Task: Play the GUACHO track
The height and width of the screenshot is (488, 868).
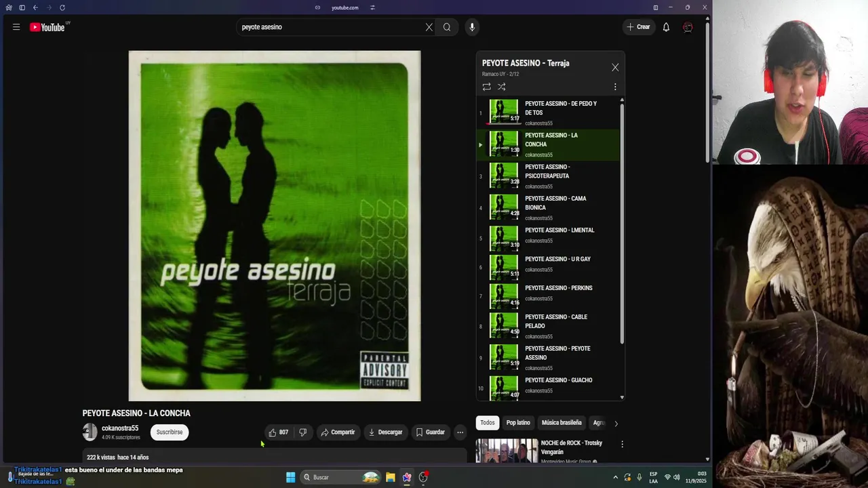Action: point(548,388)
